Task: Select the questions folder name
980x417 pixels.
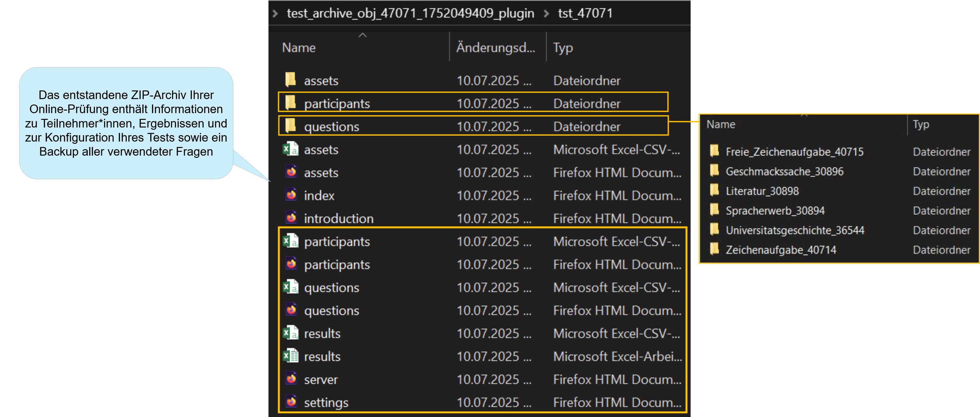Action: click(331, 127)
